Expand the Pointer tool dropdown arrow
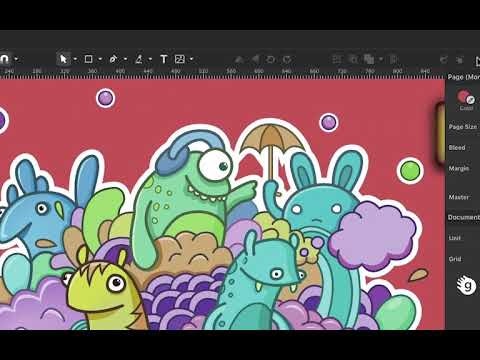The image size is (480, 360). 75,59
